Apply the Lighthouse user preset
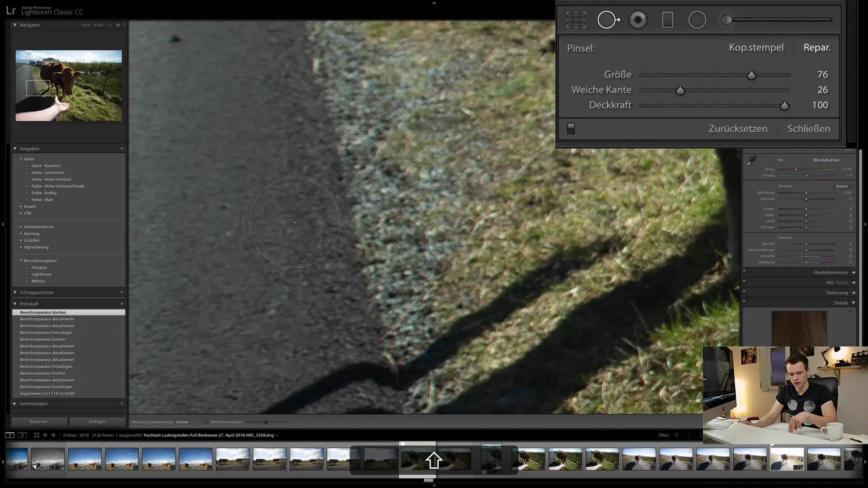 (42, 274)
